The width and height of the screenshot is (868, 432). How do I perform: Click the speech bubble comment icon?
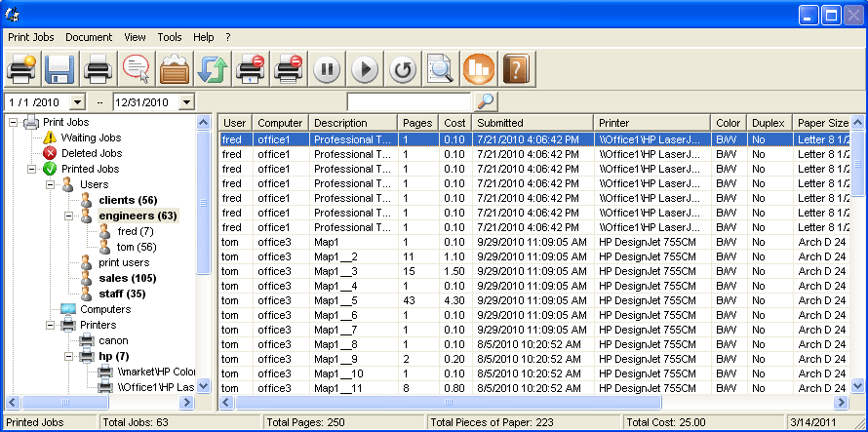pos(137,68)
